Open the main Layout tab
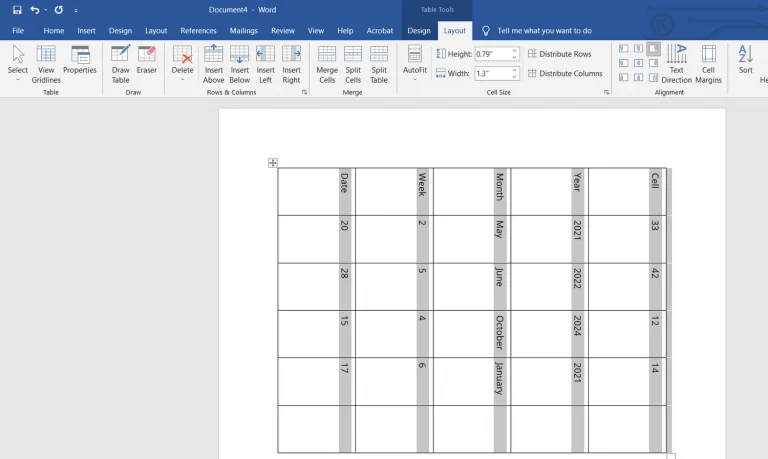This screenshot has height=459, width=768. click(x=156, y=30)
